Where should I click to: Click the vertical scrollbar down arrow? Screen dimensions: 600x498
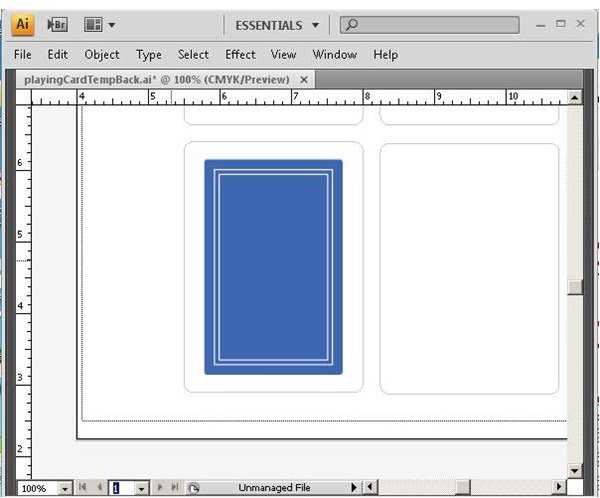(x=574, y=470)
